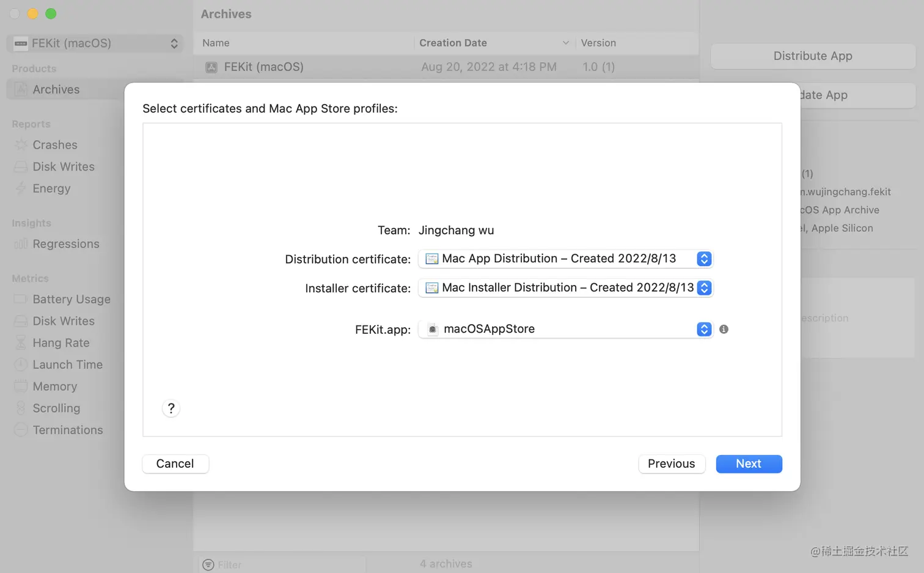Click the Crashes sidebar icon

pyautogui.click(x=21, y=145)
